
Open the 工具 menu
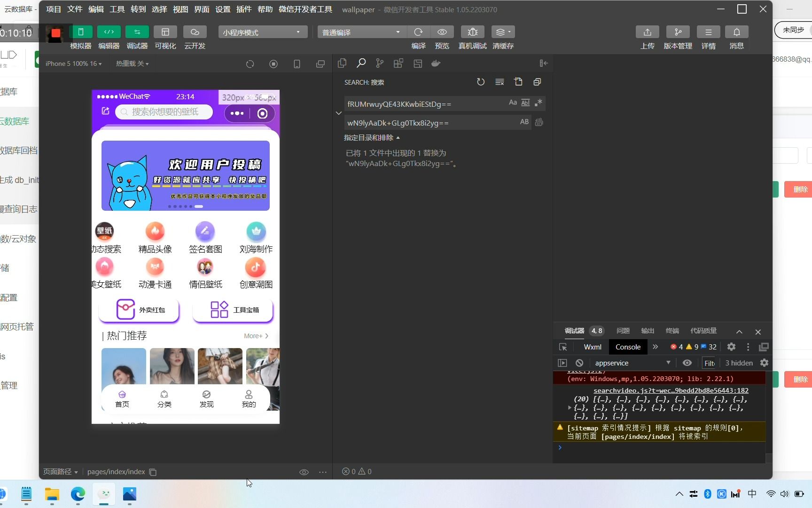(117, 9)
